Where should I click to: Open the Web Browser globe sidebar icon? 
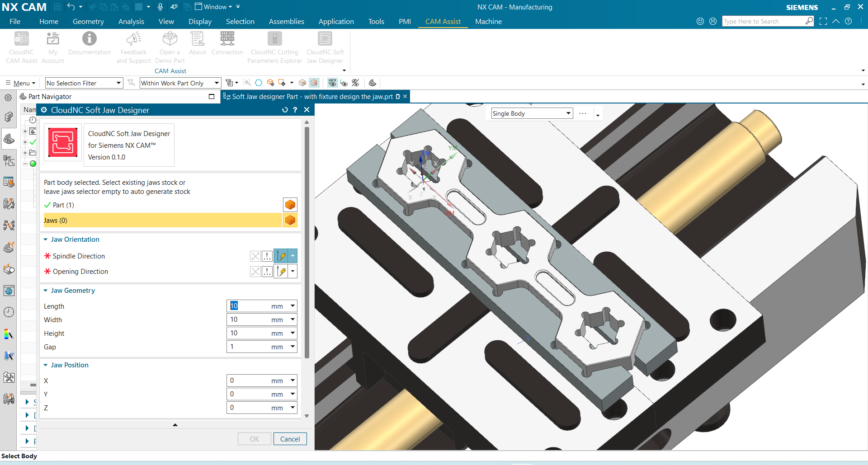(x=9, y=290)
